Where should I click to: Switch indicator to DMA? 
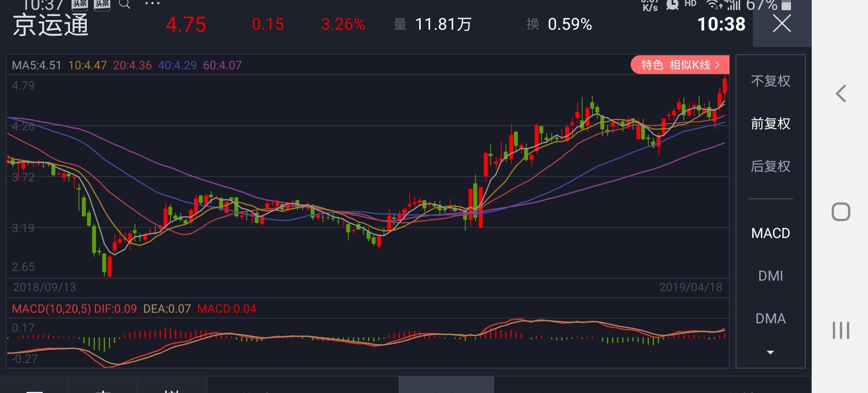[x=770, y=319]
